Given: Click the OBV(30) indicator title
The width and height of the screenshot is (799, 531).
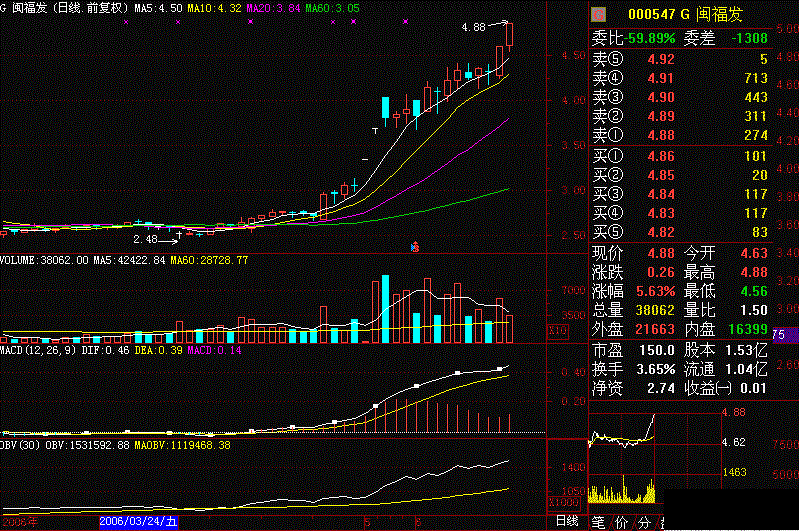Looking at the screenshot, I should pos(20,445).
